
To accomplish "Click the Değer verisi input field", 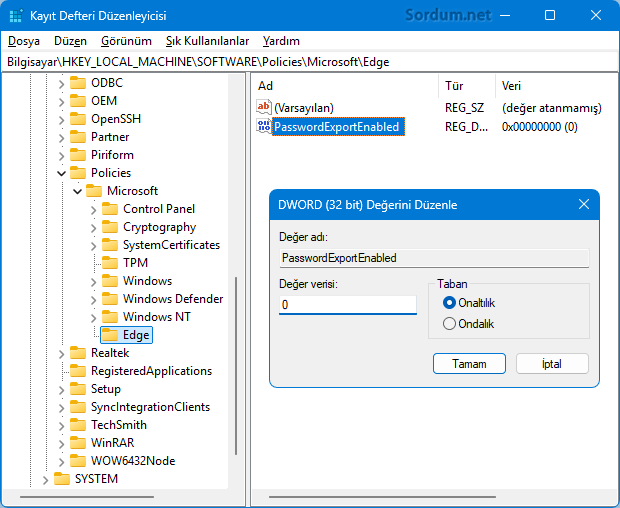I will [348, 305].
